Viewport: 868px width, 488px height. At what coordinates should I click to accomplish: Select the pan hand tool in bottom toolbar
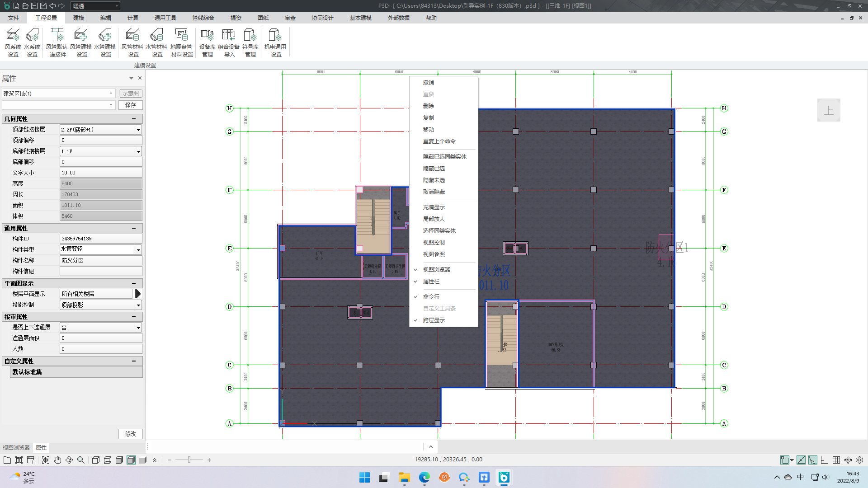point(57,460)
